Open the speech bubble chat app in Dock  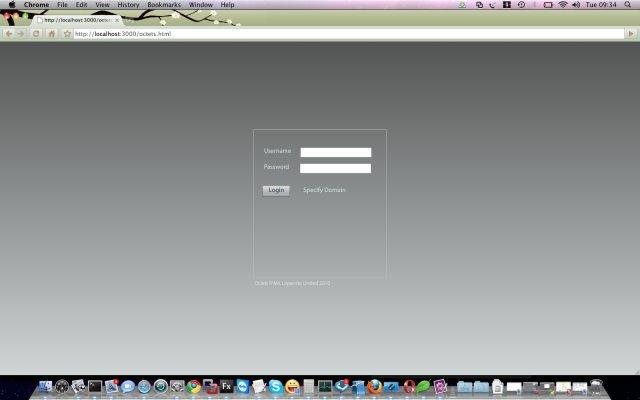tap(127, 386)
